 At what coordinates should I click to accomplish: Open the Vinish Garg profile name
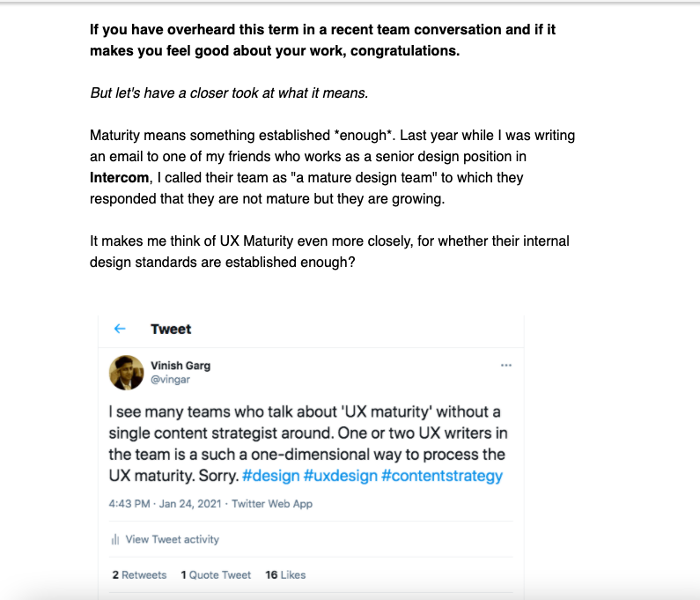pyautogui.click(x=181, y=365)
